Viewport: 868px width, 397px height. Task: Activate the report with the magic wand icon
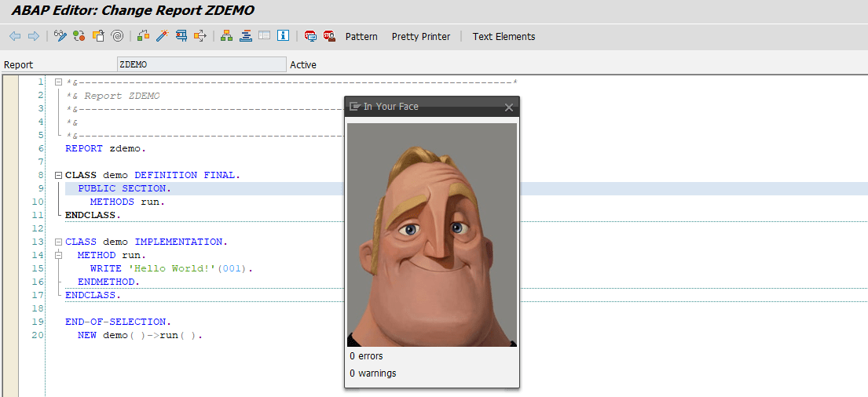162,37
